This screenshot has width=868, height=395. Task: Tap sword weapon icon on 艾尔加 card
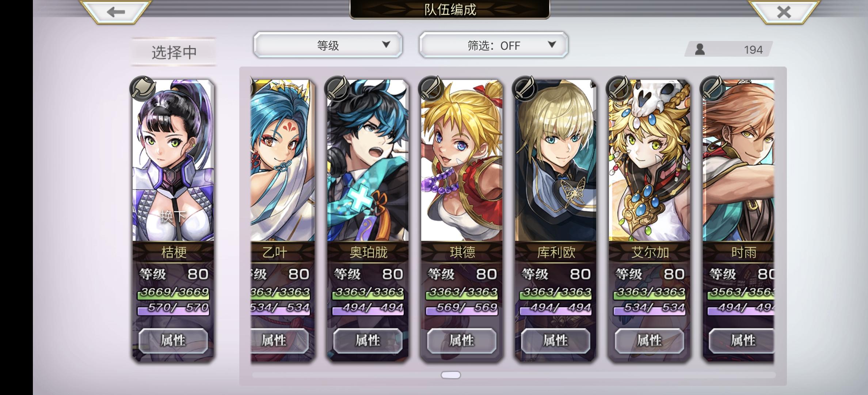click(618, 88)
